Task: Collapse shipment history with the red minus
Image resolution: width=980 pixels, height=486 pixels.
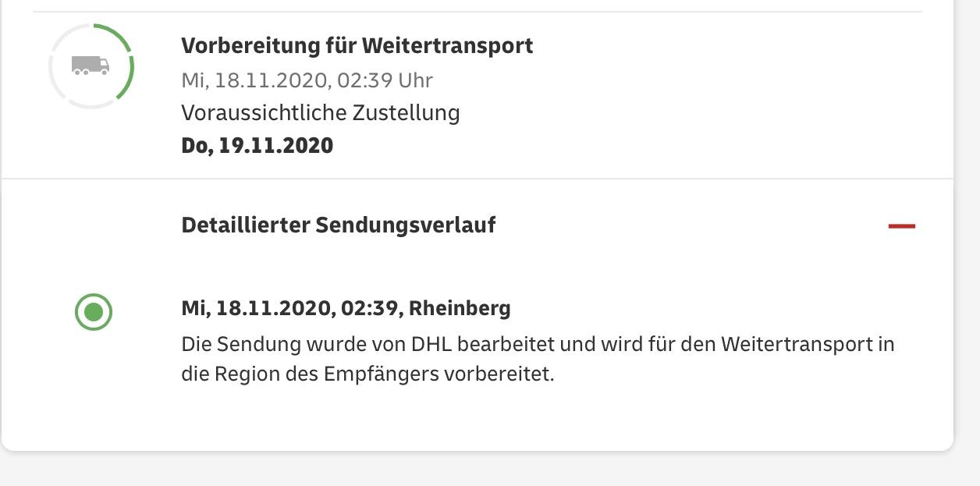Action: click(x=901, y=226)
